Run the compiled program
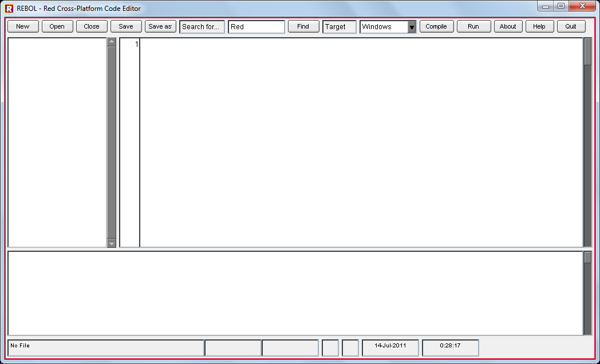This screenshot has width=600, height=364. pyautogui.click(x=473, y=26)
